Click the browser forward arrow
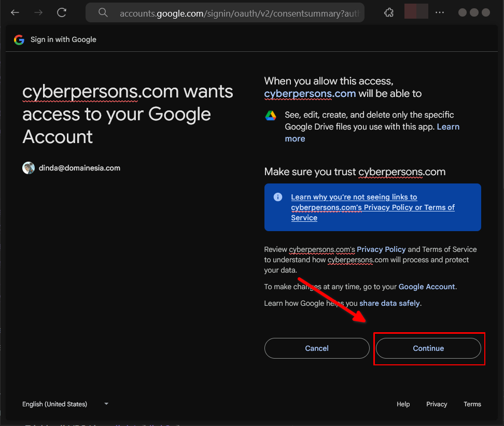The height and width of the screenshot is (426, 504). (38, 12)
